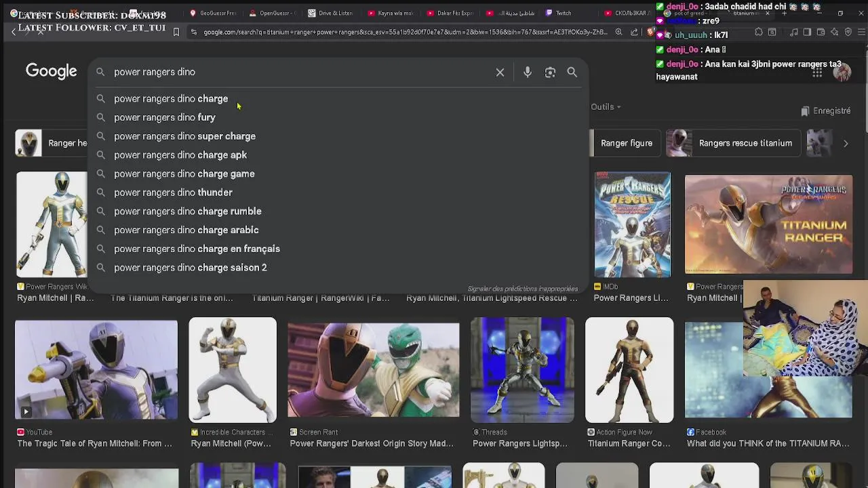Click the browser back arrow
The image size is (868, 488).
[13, 32]
